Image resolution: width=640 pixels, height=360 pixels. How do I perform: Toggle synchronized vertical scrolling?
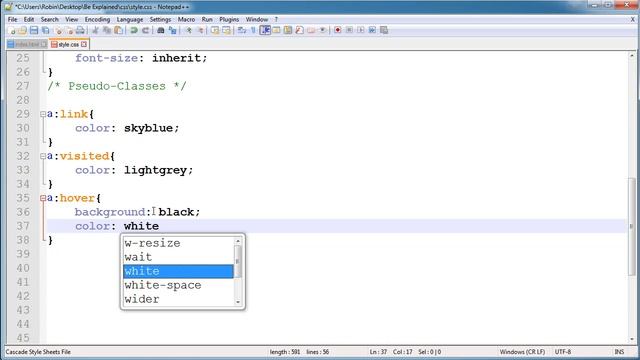[215, 30]
